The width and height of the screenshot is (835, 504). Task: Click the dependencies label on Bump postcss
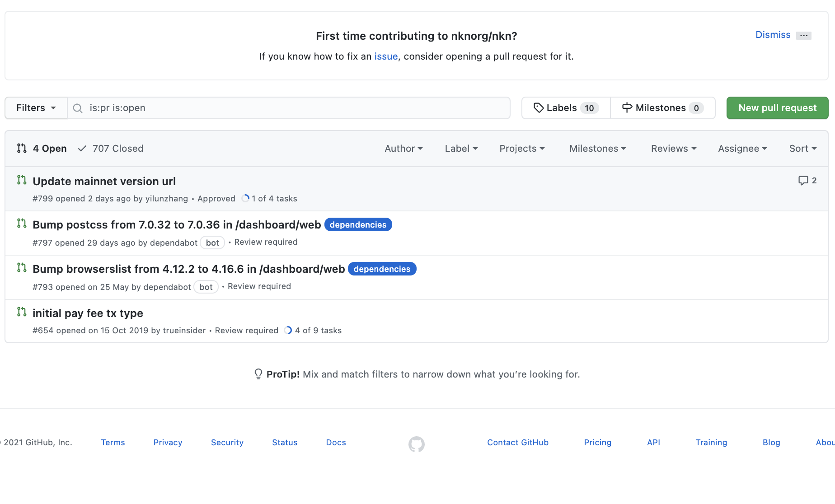[x=358, y=224]
